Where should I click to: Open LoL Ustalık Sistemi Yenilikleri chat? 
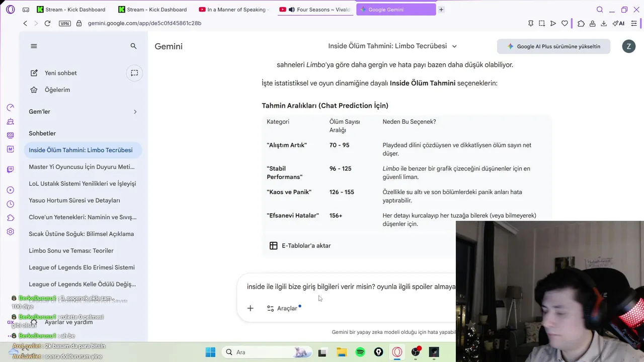click(83, 184)
